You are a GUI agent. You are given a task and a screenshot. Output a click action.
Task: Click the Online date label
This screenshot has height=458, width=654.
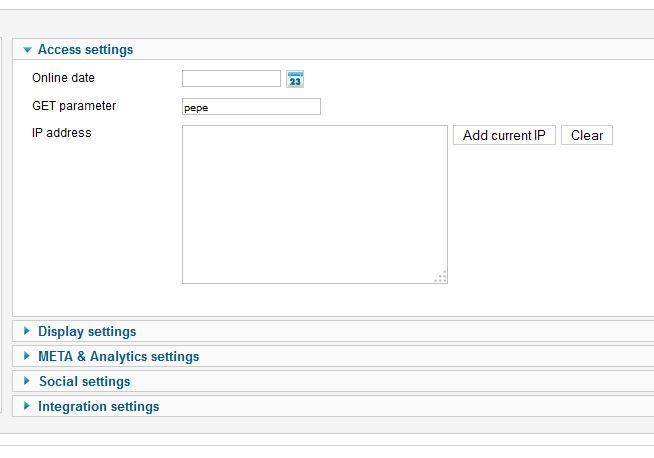(x=63, y=78)
